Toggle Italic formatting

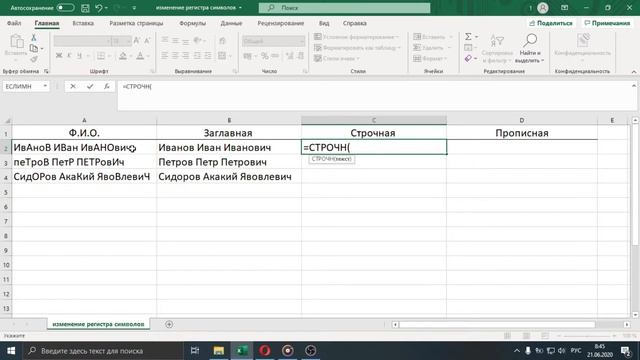tap(69, 56)
